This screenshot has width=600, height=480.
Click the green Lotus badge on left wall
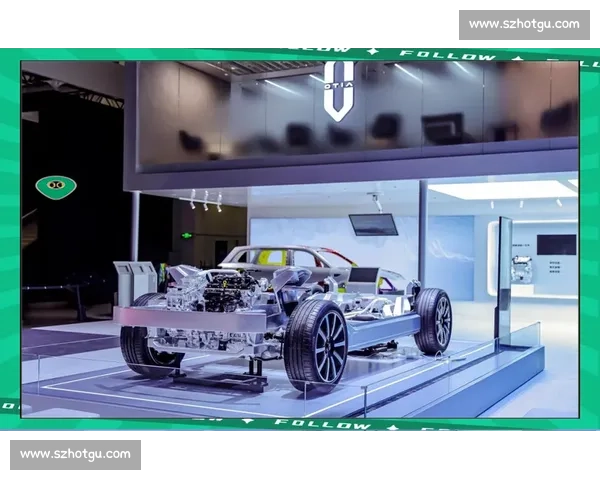[x=55, y=184]
